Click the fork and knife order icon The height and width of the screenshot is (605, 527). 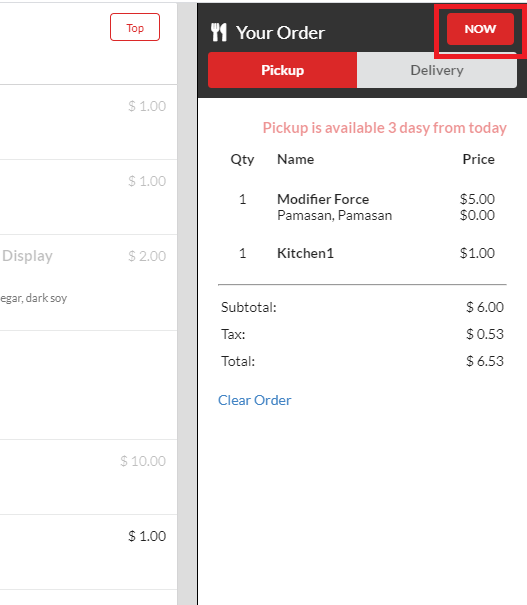[219, 32]
